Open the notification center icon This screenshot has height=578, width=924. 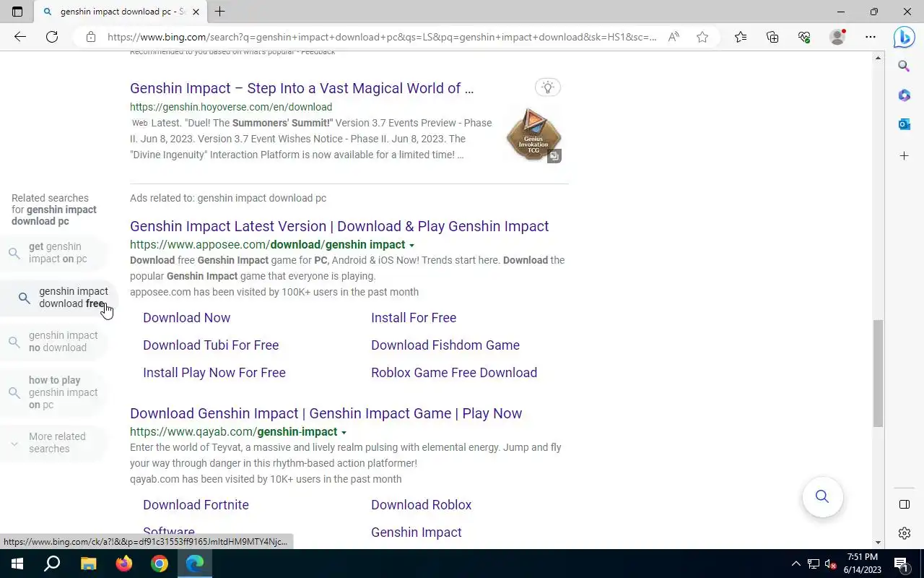click(902, 564)
